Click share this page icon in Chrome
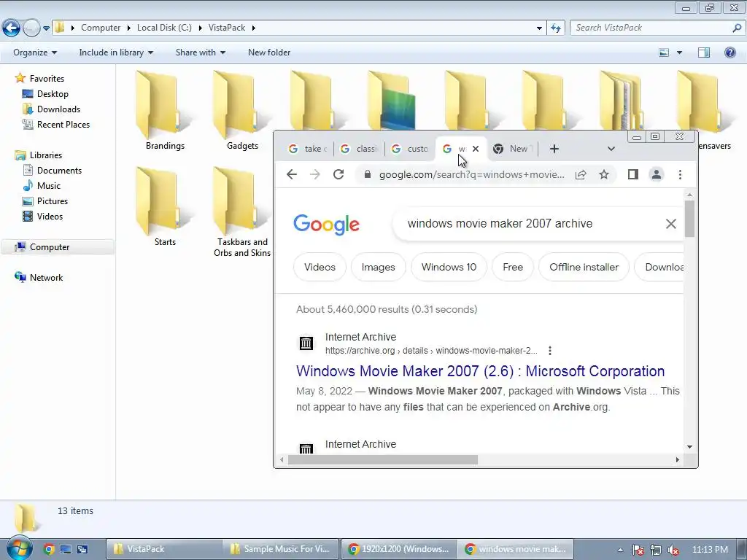 click(x=581, y=175)
